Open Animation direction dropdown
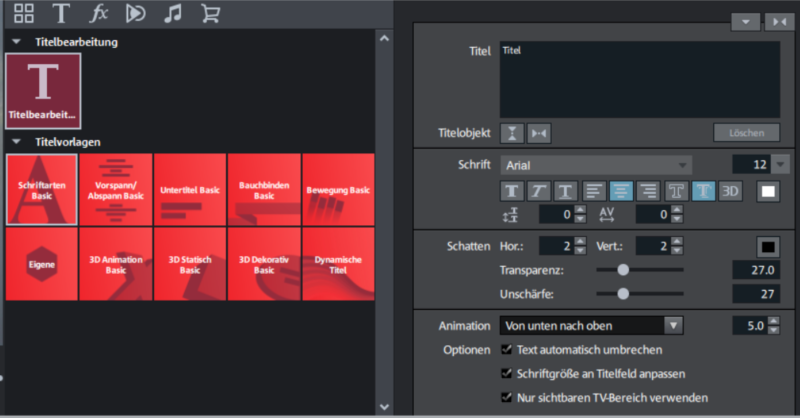The image size is (800, 418). 673,325
